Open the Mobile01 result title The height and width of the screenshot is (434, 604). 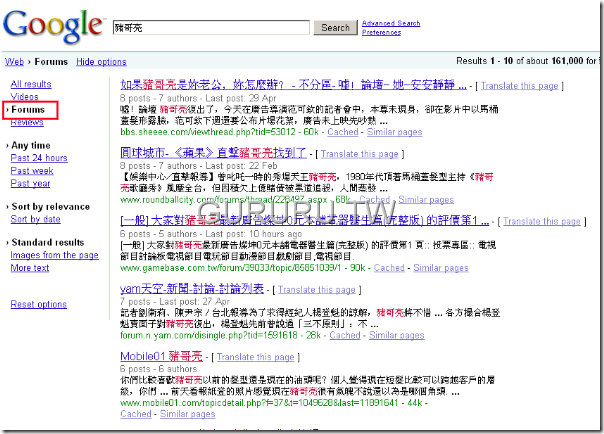(x=161, y=356)
